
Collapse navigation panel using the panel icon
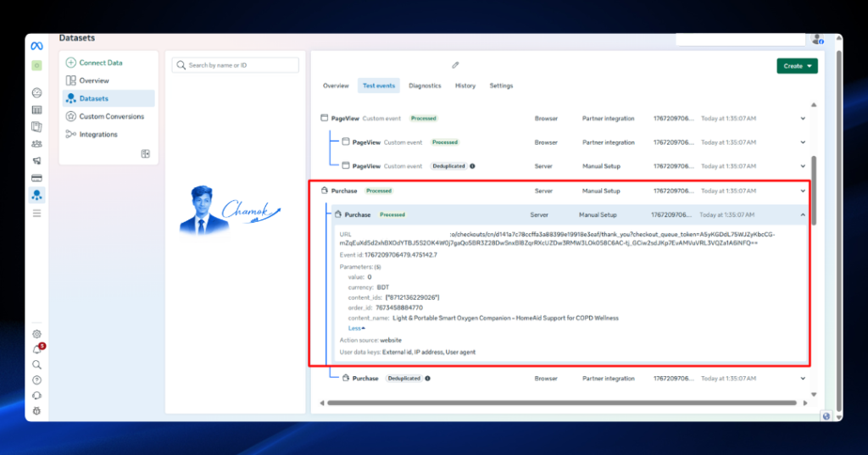coord(146,154)
